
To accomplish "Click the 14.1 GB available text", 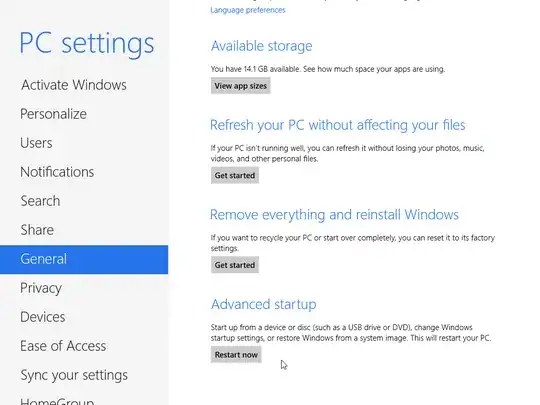I will [x=272, y=69].
